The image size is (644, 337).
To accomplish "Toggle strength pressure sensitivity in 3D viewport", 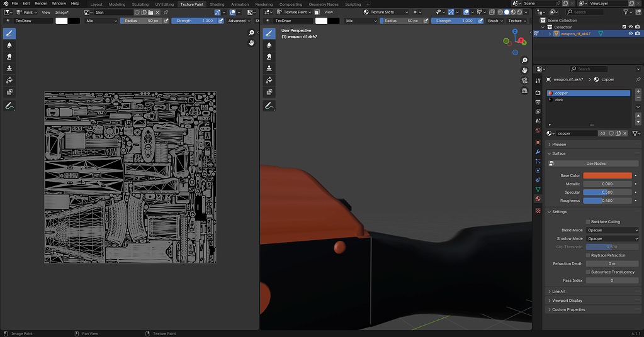I will pyautogui.click(x=480, y=21).
